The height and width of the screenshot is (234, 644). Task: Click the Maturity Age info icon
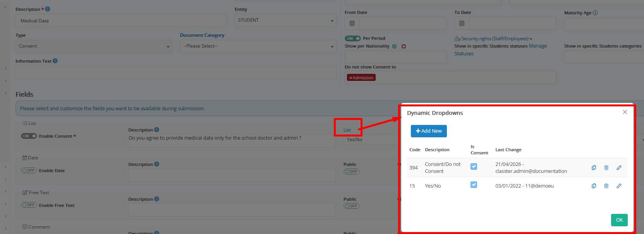click(595, 13)
